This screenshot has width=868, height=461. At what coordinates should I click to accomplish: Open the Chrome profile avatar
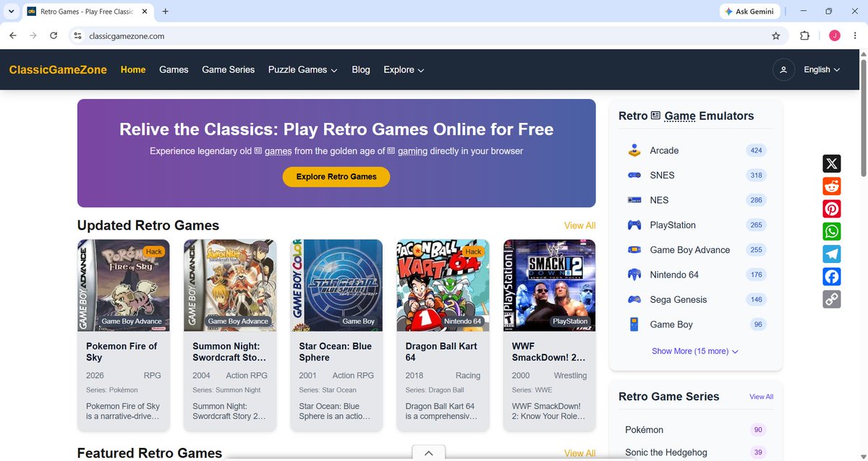click(835, 35)
